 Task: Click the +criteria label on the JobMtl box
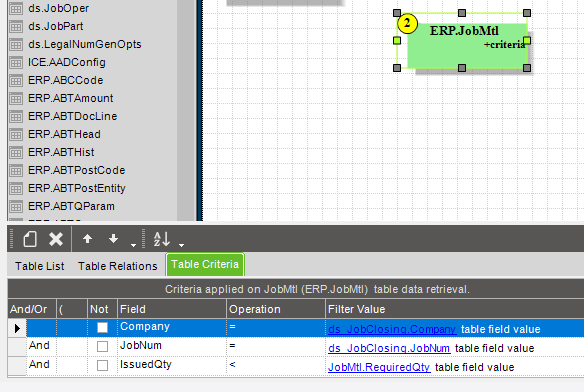coord(504,45)
